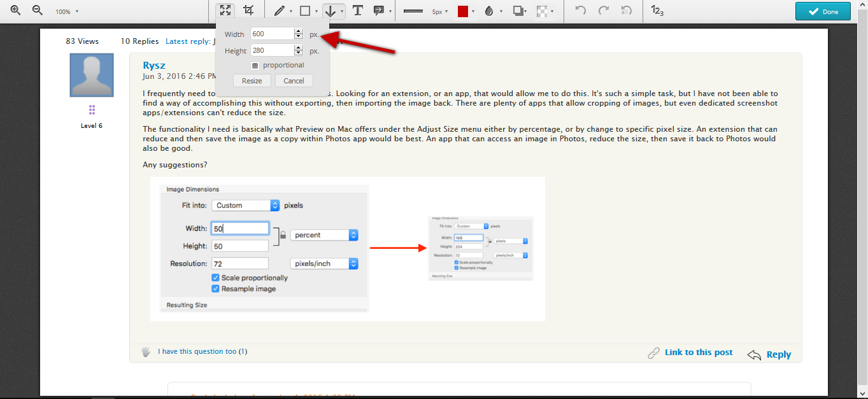Zoom out with the magnifier minus icon
Image resolution: width=868 pixels, height=399 pixels.
coord(38,11)
